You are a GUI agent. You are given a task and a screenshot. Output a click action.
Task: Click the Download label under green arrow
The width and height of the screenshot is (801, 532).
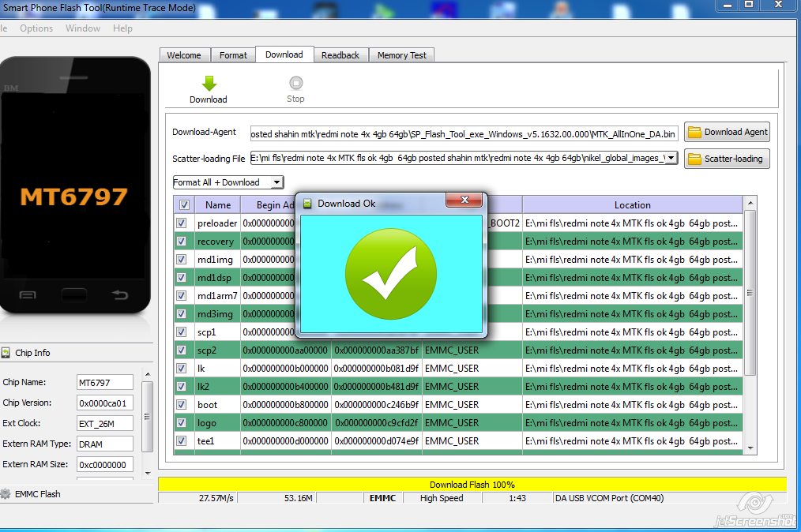tap(208, 99)
